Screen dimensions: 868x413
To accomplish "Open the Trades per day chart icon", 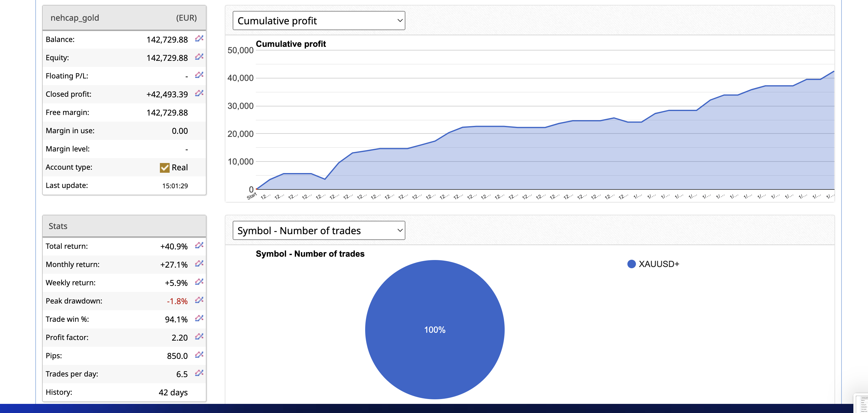I will pos(199,373).
